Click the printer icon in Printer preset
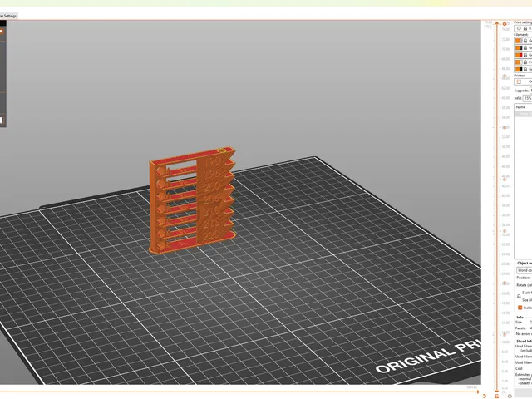 519,81
